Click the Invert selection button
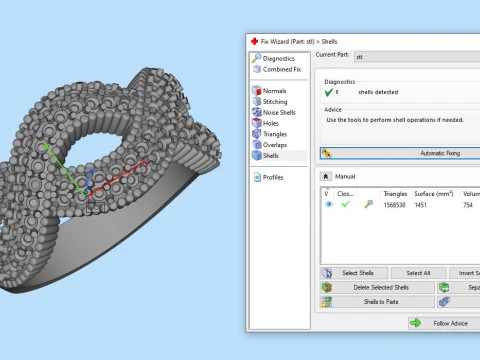Image resolution: width=480 pixels, height=360 pixels. pos(465,273)
